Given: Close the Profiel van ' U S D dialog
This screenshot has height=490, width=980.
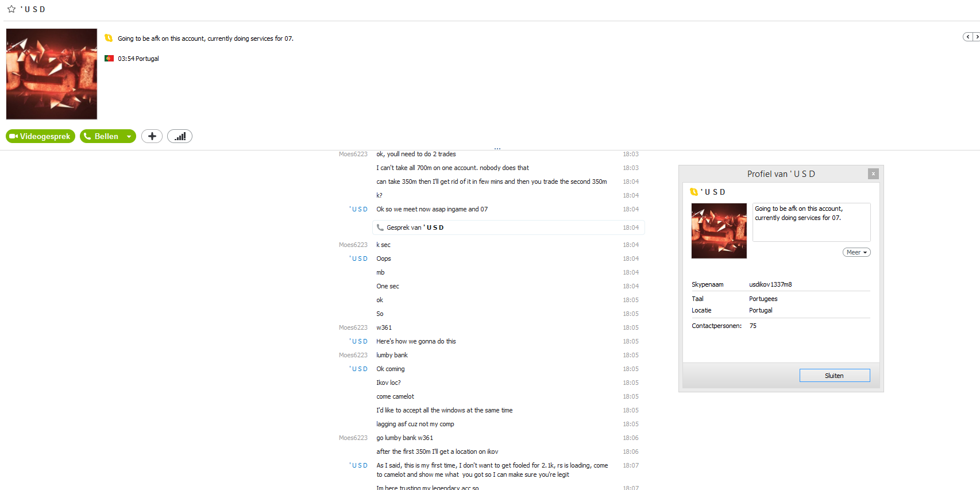Looking at the screenshot, I should click(873, 173).
